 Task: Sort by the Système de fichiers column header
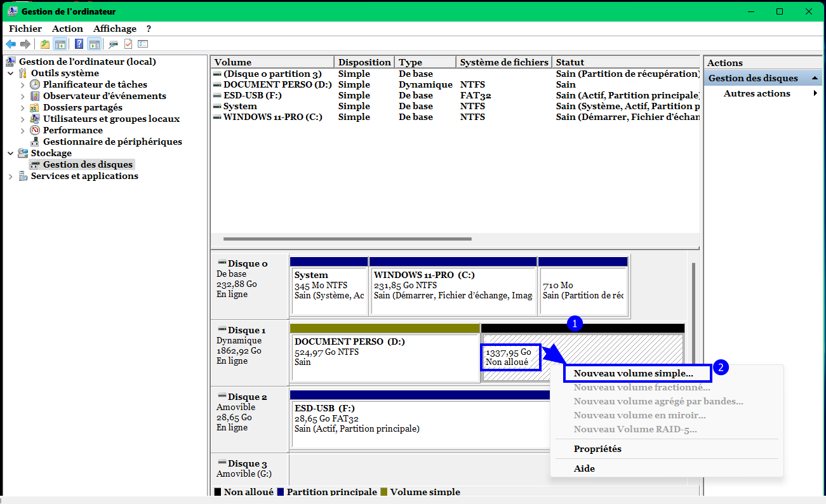[x=504, y=62]
